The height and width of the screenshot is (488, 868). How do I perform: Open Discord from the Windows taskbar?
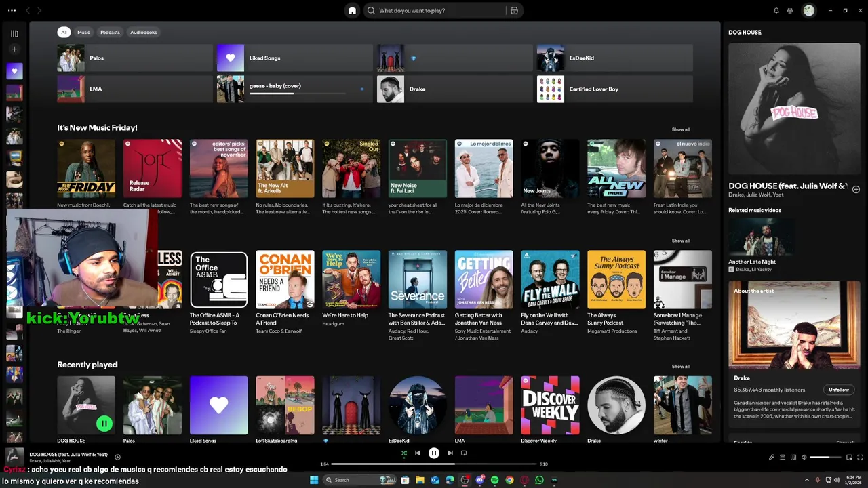point(479,480)
